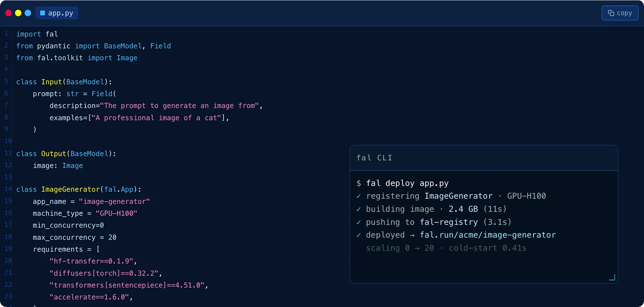
Task: Click the 'max_concurrency = 20' line
Action: click(75, 237)
